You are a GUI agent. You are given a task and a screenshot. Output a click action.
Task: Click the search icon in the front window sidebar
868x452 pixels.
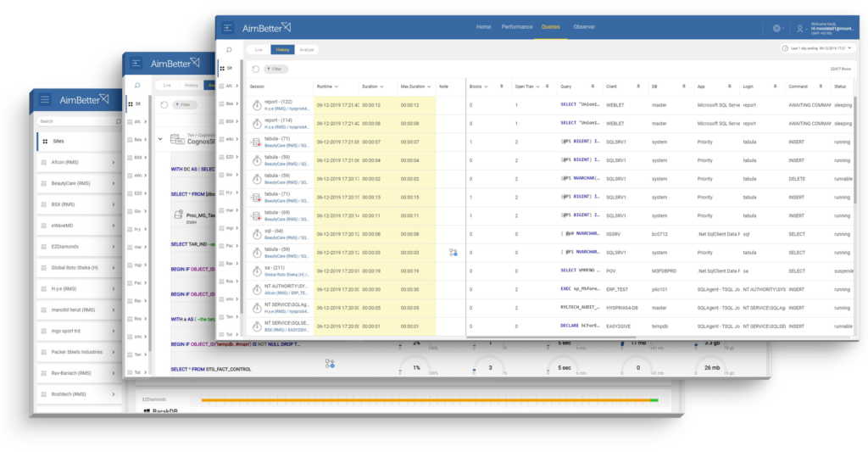(x=229, y=50)
